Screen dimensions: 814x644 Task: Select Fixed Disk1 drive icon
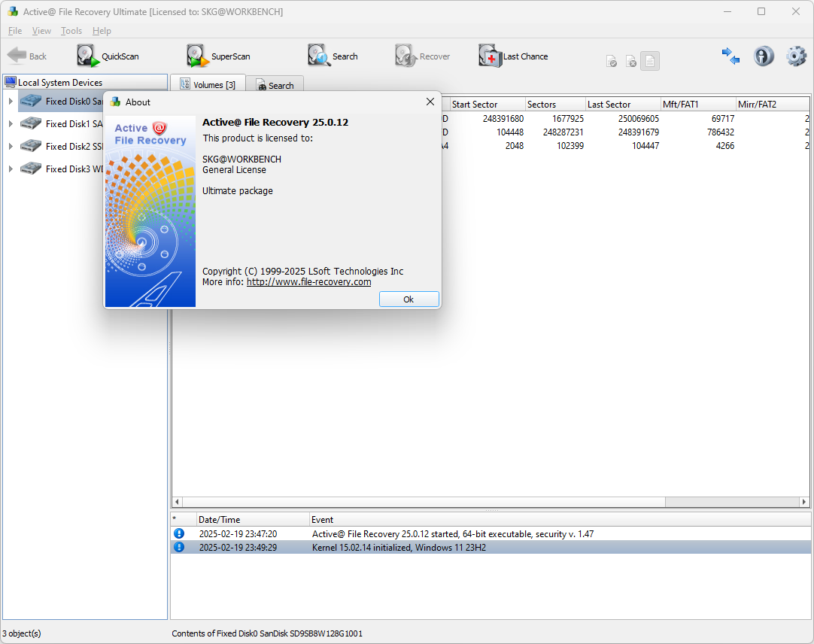(x=31, y=123)
